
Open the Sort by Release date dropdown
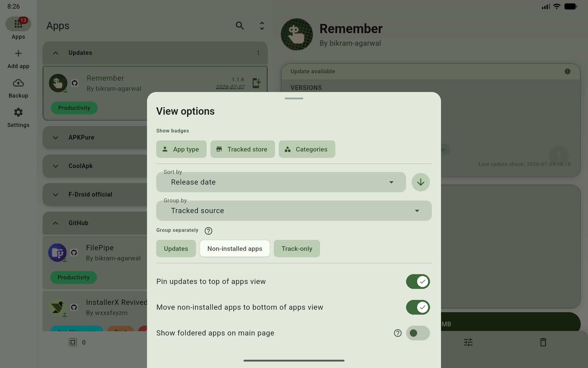(281, 182)
